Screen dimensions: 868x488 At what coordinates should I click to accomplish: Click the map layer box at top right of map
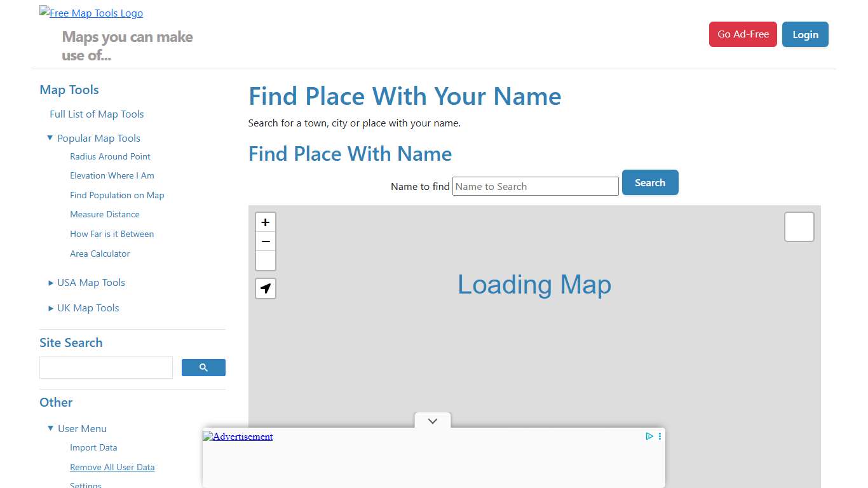(799, 226)
